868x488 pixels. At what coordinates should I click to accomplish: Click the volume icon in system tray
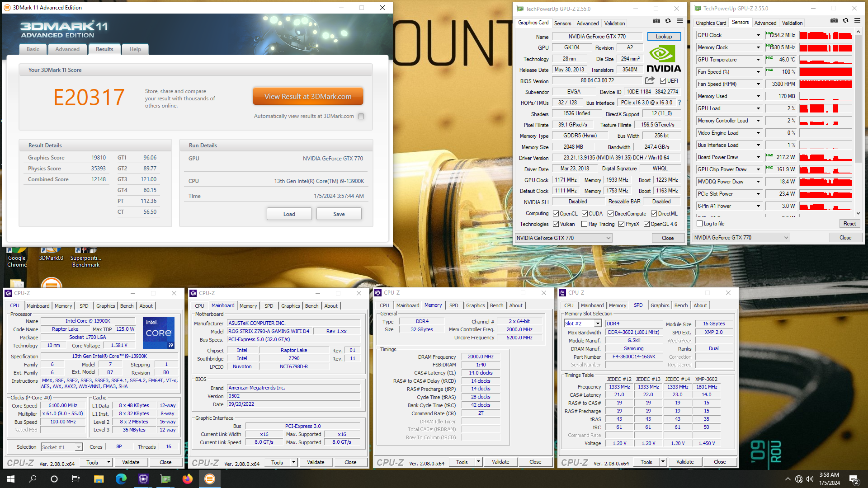[810, 479]
